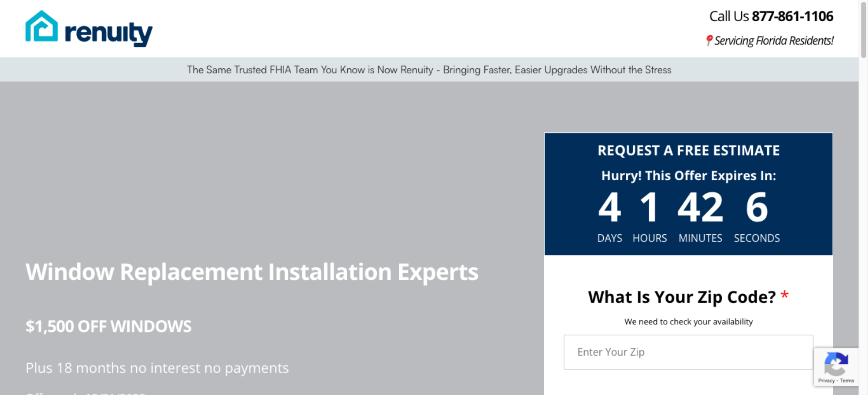Click the Renuity house logo icon

(41, 27)
